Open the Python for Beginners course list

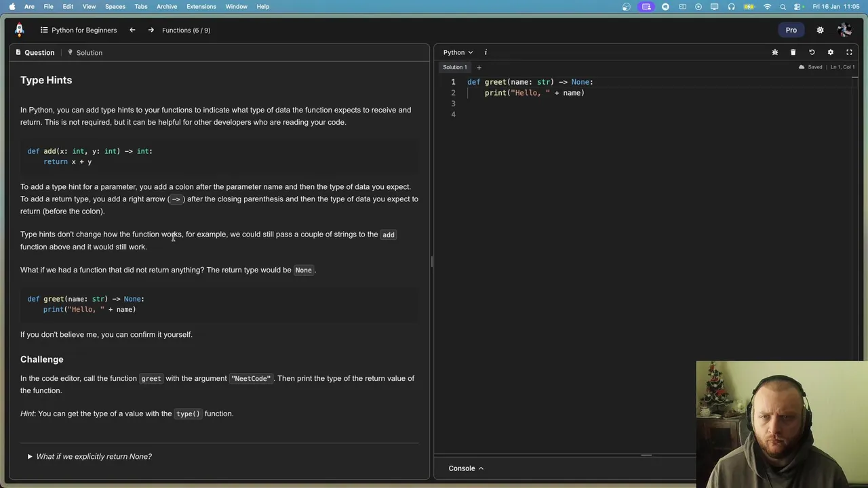(x=79, y=30)
